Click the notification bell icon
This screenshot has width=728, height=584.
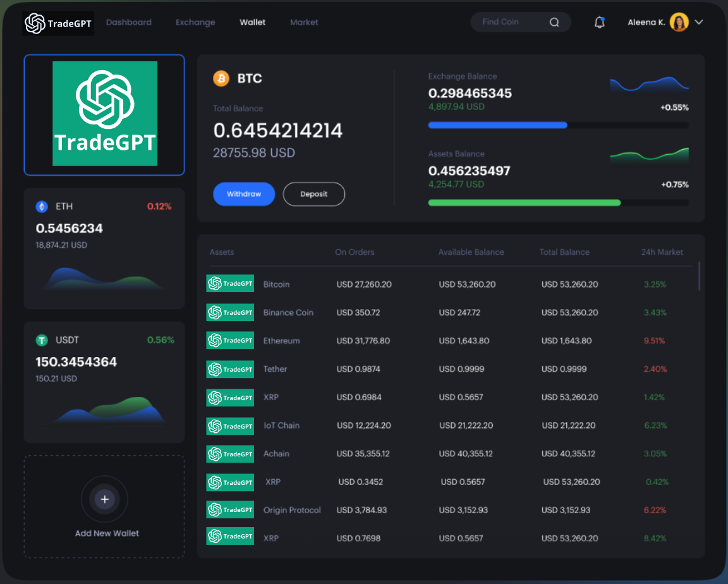tap(600, 22)
